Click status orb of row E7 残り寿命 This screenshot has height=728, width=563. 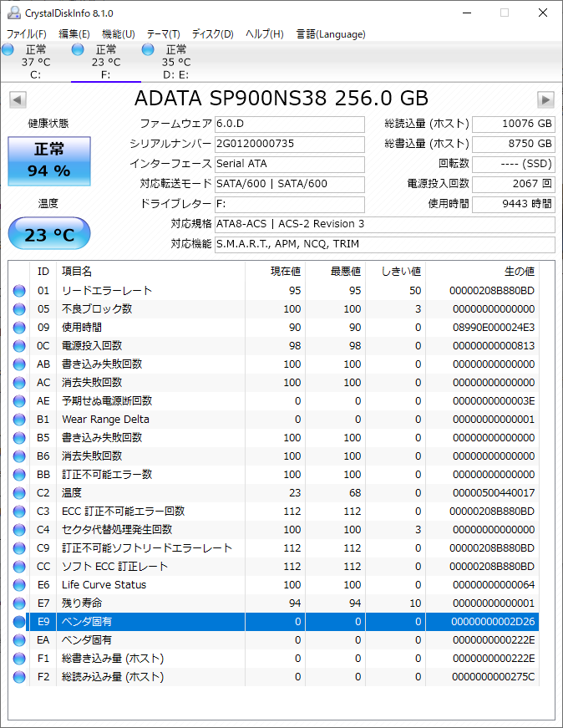19,603
